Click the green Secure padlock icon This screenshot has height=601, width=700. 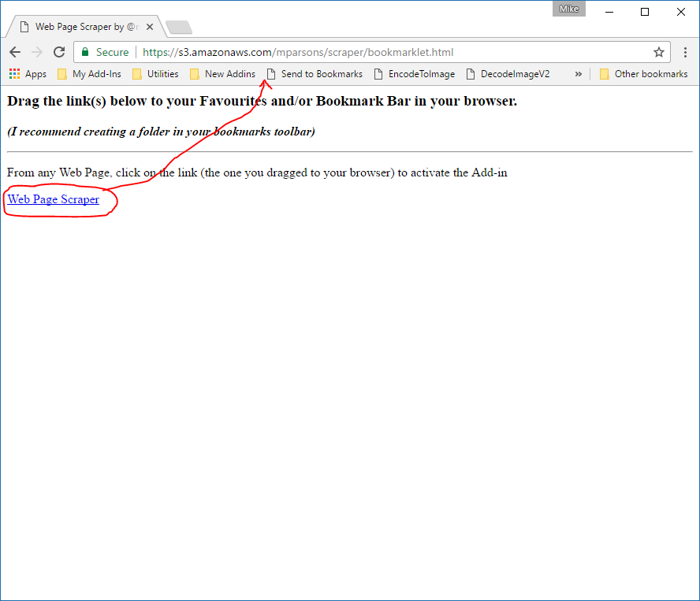tap(85, 52)
